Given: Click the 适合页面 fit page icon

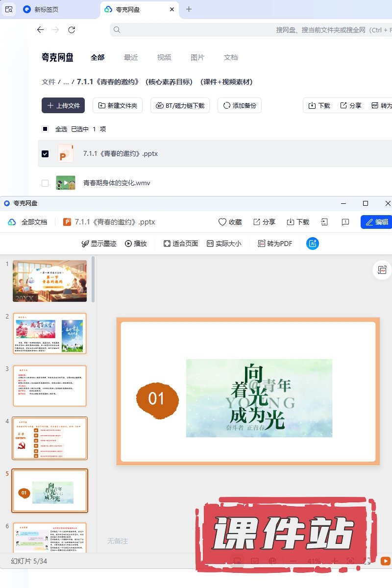Looking at the screenshot, I should (167, 244).
